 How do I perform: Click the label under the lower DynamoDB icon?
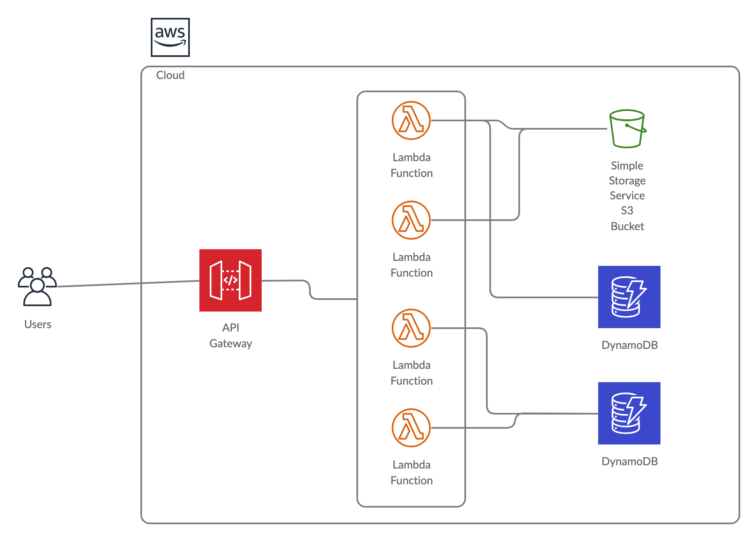coord(630,461)
